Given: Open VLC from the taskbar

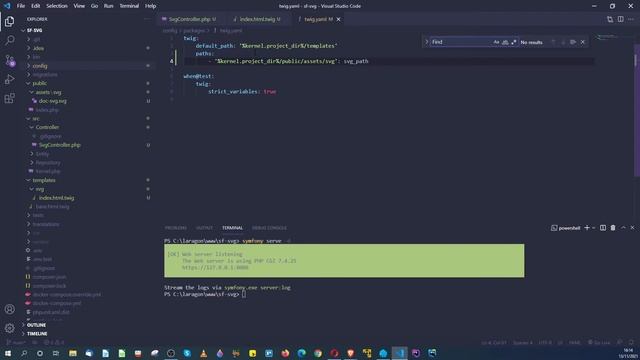Looking at the screenshot, I should coord(203,353).
